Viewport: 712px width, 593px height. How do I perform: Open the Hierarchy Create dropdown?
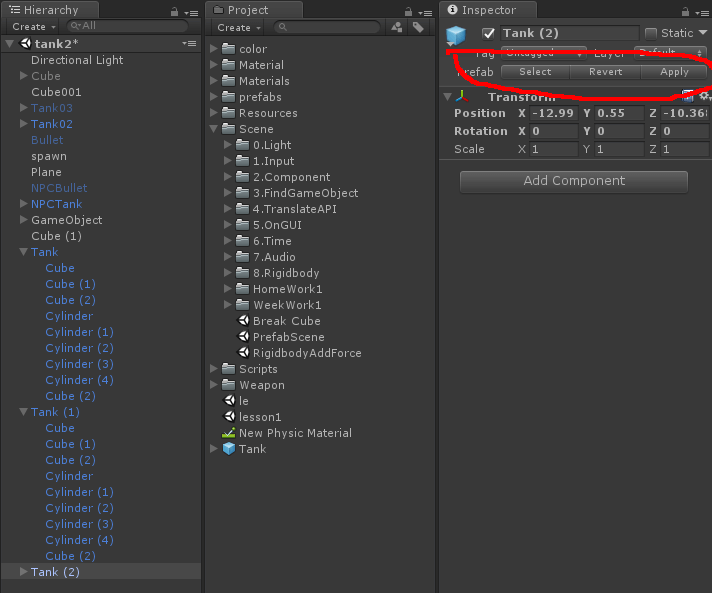(x=33, y=27)
